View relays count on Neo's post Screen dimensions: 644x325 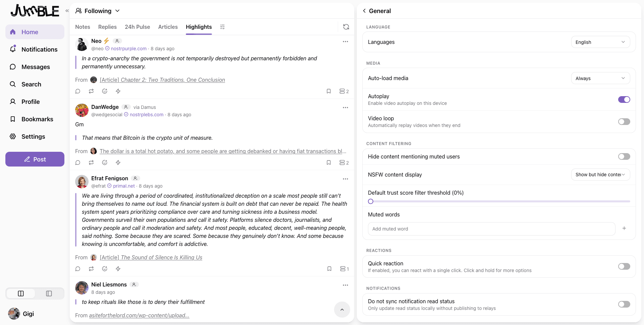pyautogui.click(x=344, y=91)
